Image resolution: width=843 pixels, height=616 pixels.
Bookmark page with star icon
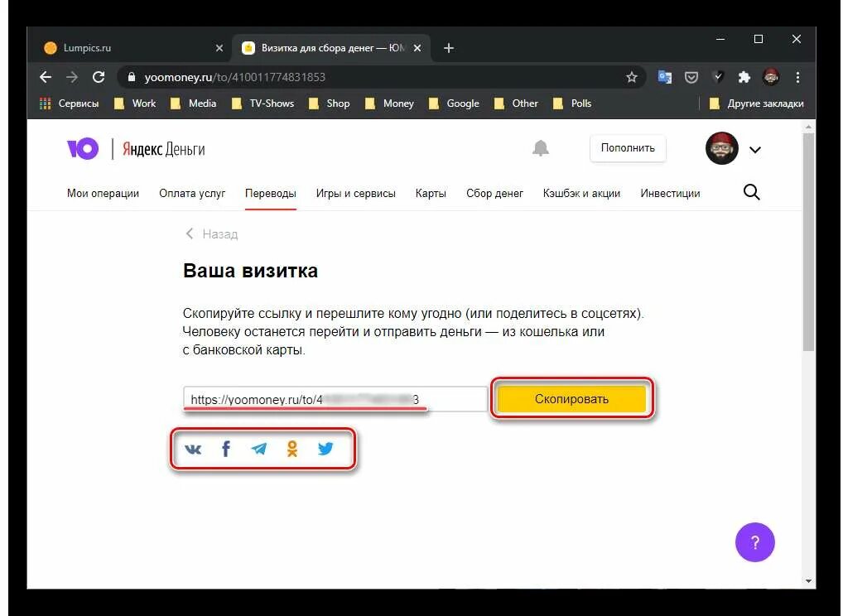[x=632, y=77]
